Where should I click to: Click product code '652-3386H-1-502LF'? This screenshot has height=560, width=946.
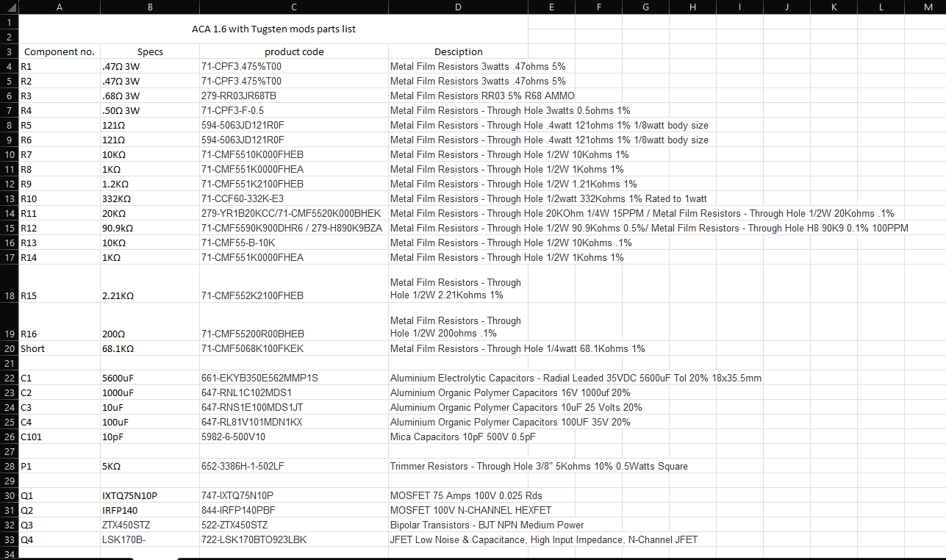[x=294, y=466]
